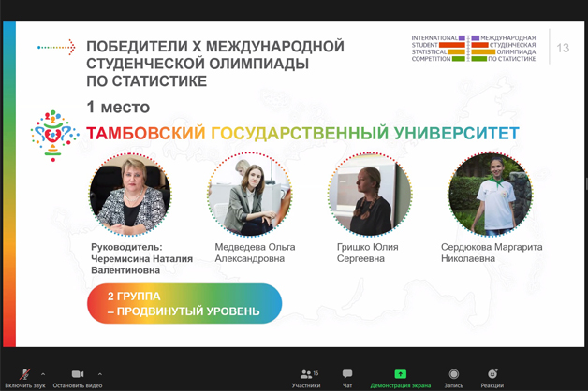This screenshot has height=391, width=588.
Task: Click the '1 место' text
Action: coord(118,108)
